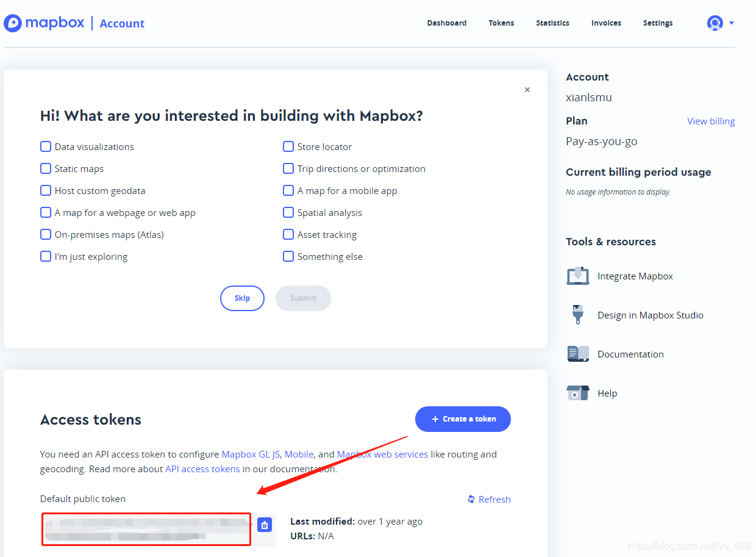
Task: Click No usage information to display text
Action: 618,192
